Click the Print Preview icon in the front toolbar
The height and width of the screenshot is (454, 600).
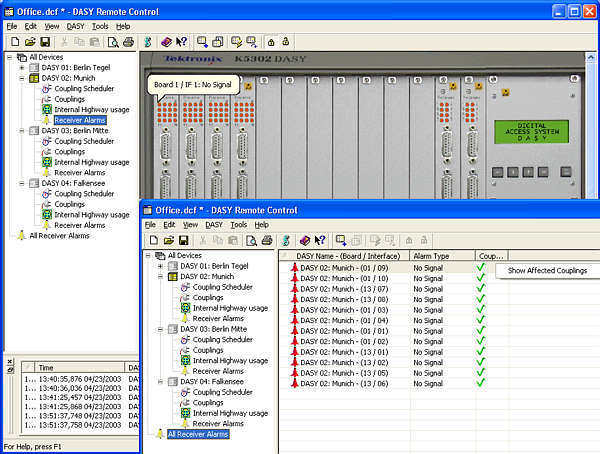pyautogui.click(x=251, y=240)
